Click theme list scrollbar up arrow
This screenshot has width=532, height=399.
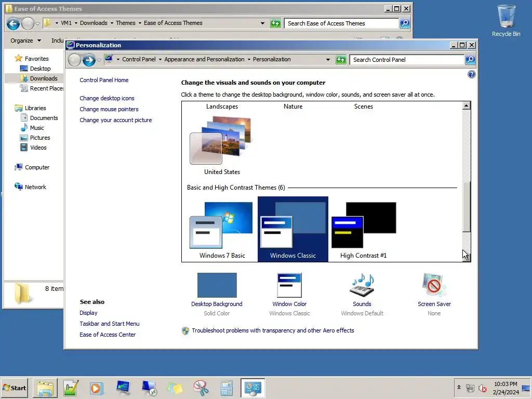(x=467, y=106)
